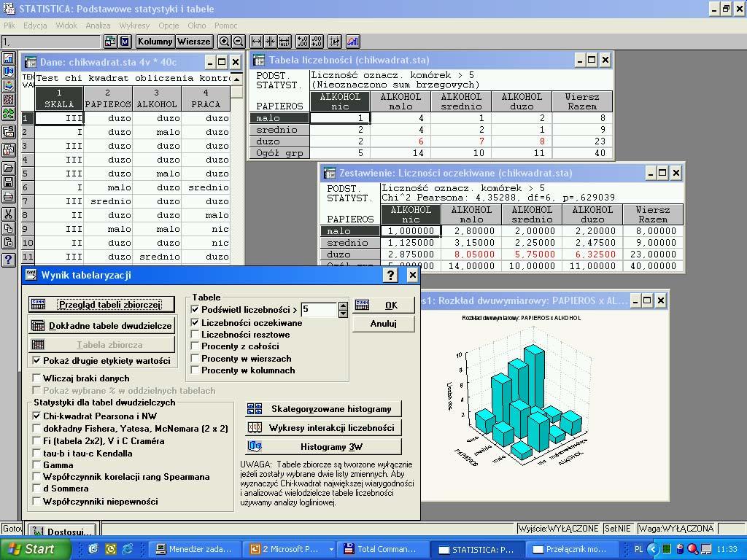This screenshot has width=747, height=560.
Task: Click the quick graph icon in the top toolbar
Action: click(353, 42)
